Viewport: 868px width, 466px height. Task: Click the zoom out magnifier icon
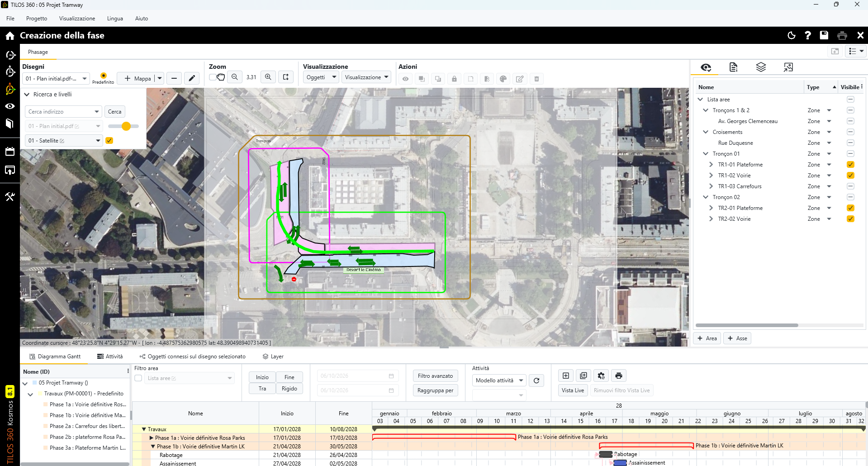pos(235,77)
